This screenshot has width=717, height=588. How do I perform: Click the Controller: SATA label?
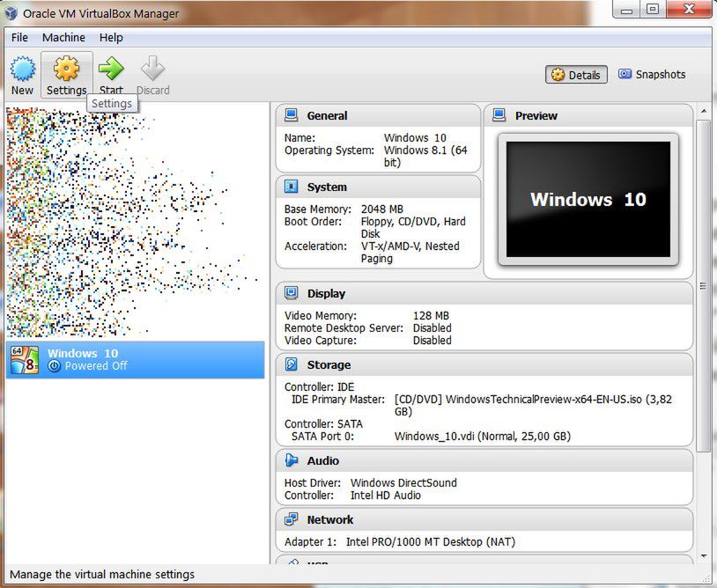[323, 424]
